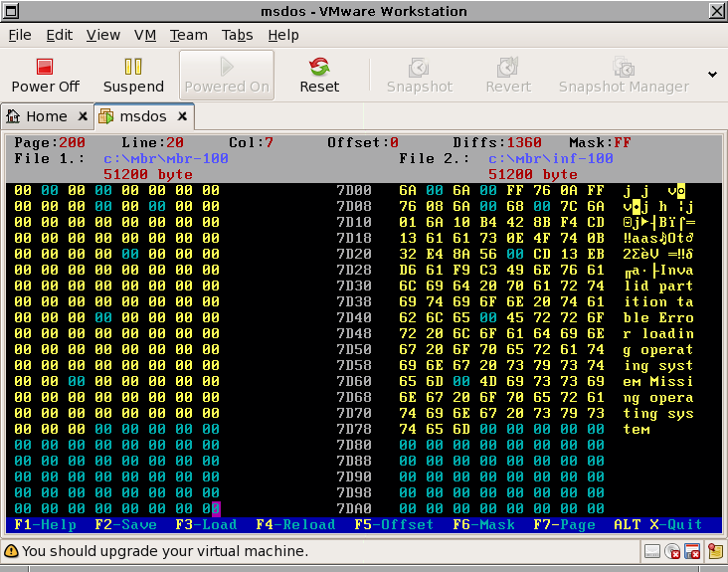
Task: Click the window menu icon in title bar
Action: coord(11,11)
